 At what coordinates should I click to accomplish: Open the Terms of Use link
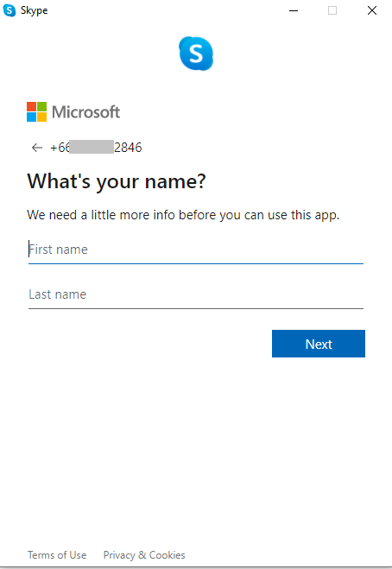[57, 555]
